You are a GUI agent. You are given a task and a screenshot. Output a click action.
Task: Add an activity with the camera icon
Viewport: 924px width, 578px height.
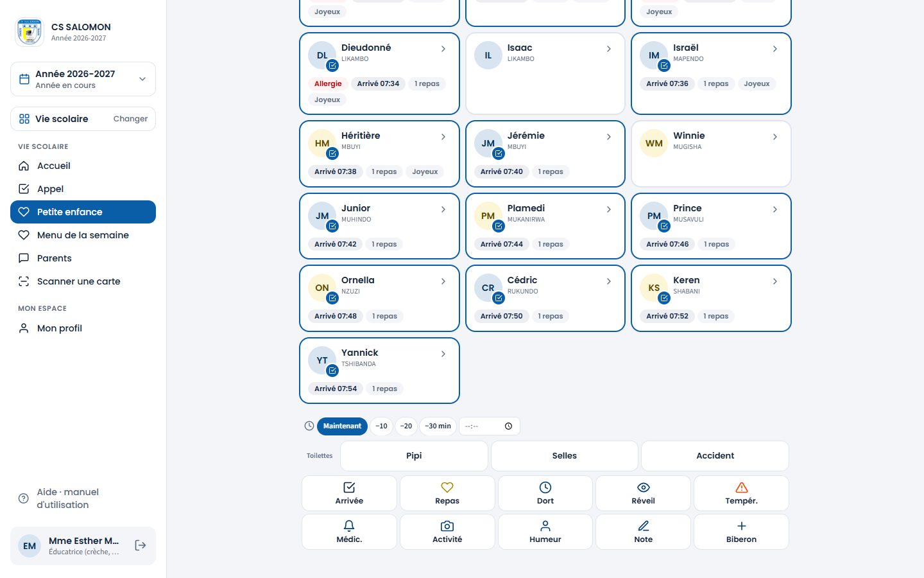pos(447,532)
